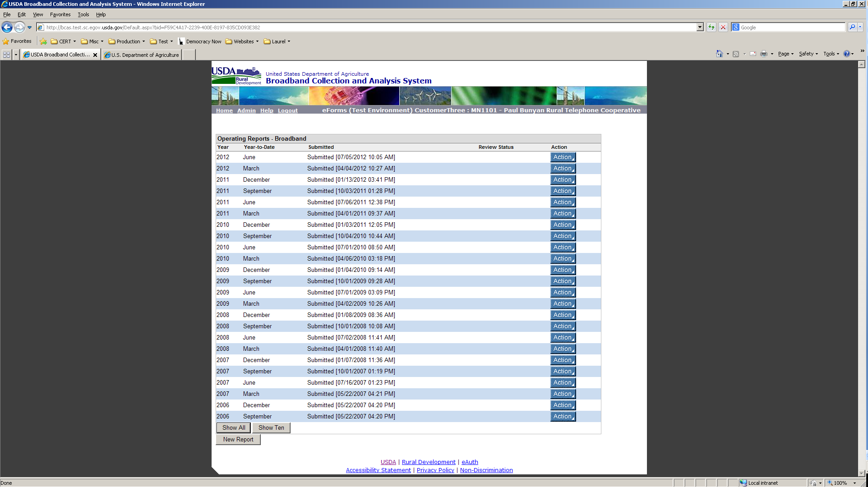This screenshot has height=487, width=868.
Task: Click the magnifier Search button
Action: [852, 28]
